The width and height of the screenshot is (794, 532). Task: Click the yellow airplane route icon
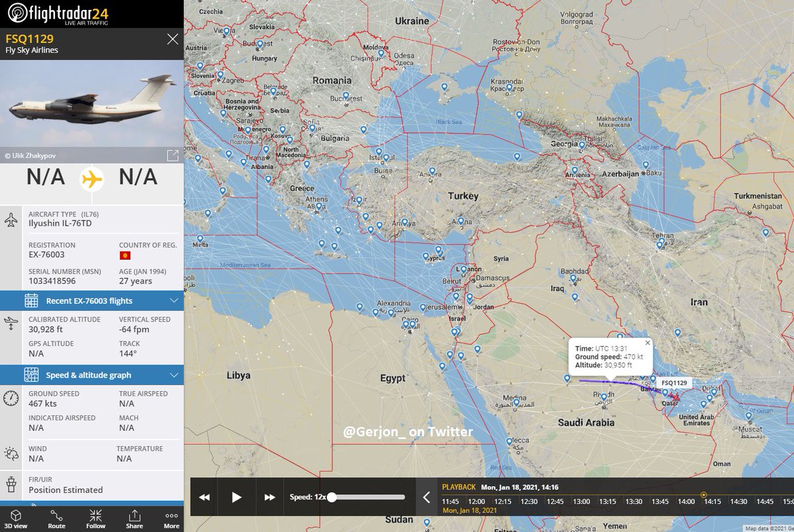coord(92,179)
